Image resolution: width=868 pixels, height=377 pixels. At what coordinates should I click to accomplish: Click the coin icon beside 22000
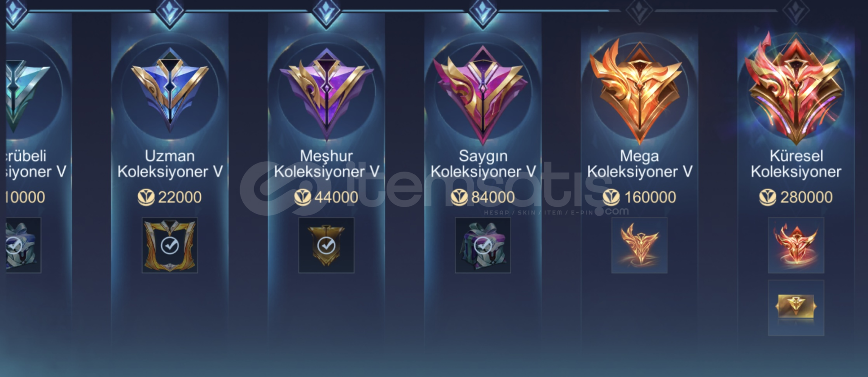(146, 197)
